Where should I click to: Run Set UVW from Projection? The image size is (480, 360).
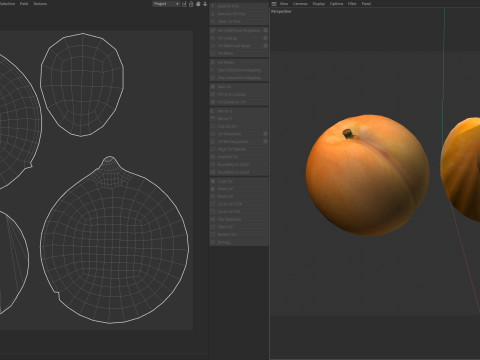click(236, 30)
